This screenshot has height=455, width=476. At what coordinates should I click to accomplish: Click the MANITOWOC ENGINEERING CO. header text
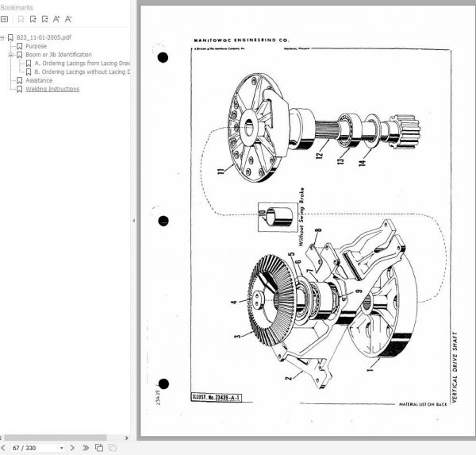[241, 40]
